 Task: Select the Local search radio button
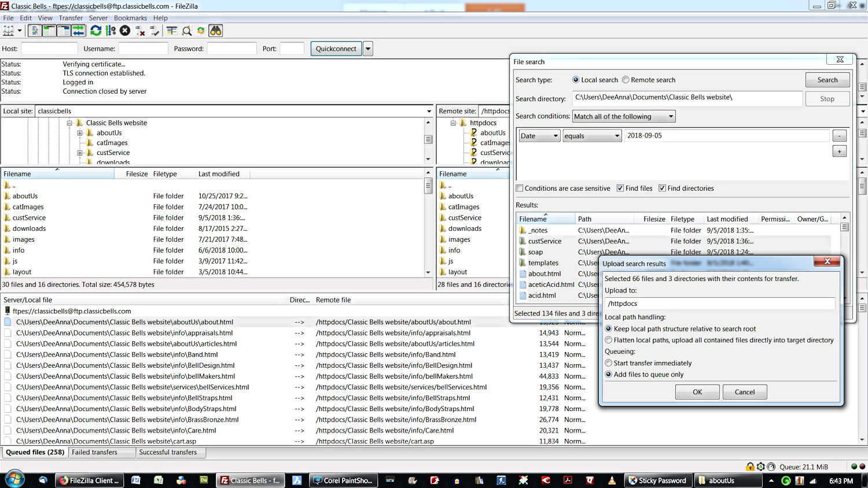click(x=576, y=80)
